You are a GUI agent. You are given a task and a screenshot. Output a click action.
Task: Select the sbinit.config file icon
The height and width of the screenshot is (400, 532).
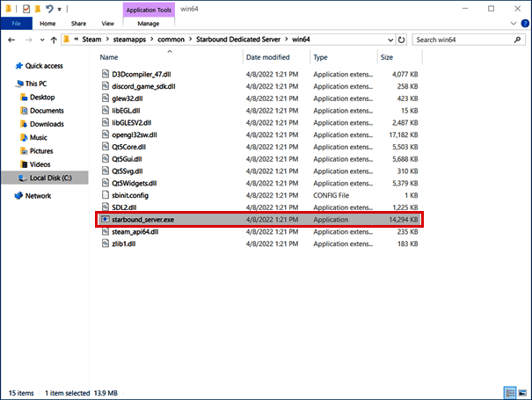(106, 195)
